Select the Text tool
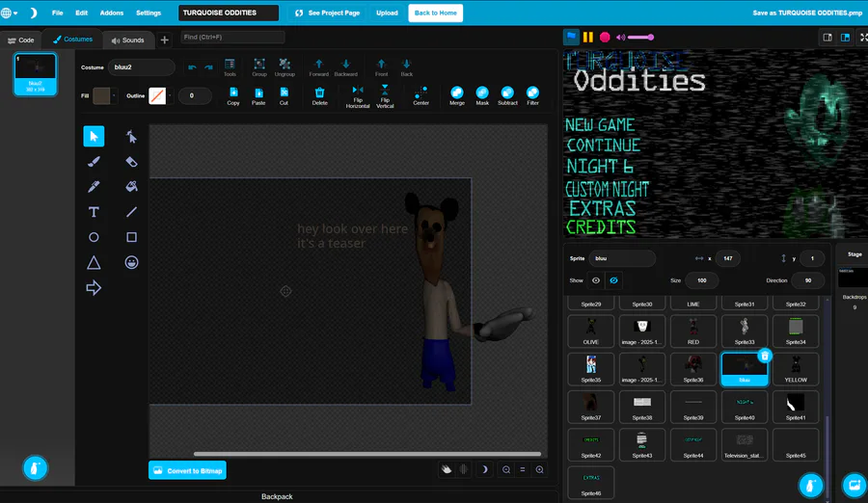 point(94,212)
